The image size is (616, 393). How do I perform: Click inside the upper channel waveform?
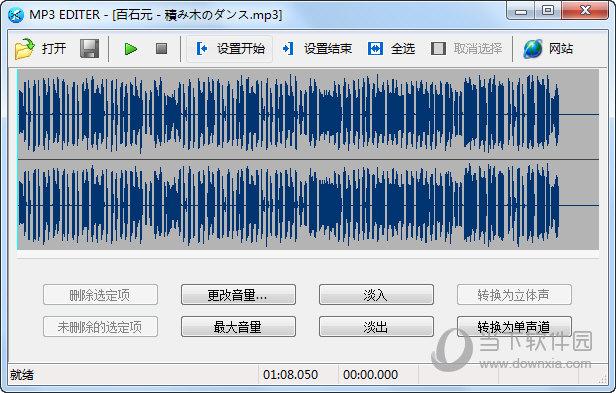tap(308, 114)
